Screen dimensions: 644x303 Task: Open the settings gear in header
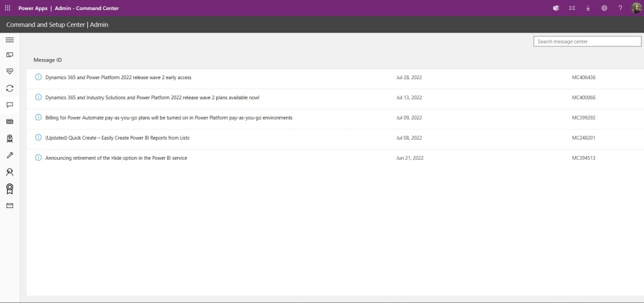pos(604,8)
